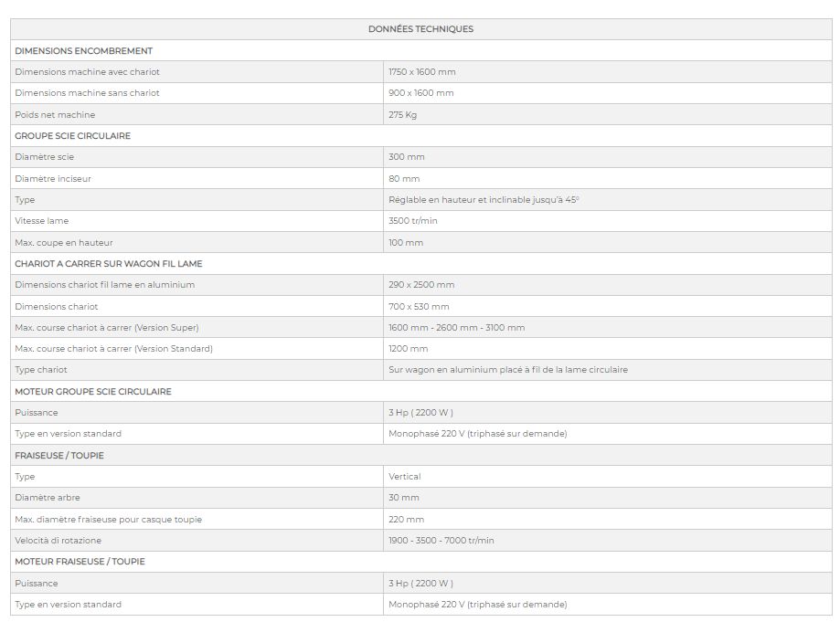The width and height of the screenshot is (840, 622).
Task: Click the 275 Kg weight value
Action: [x=403, y=115]
